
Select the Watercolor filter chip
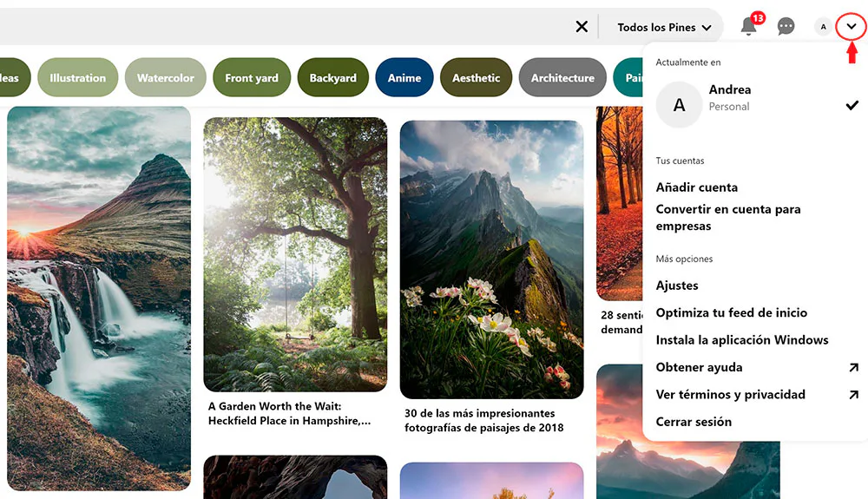pos(166,78)
